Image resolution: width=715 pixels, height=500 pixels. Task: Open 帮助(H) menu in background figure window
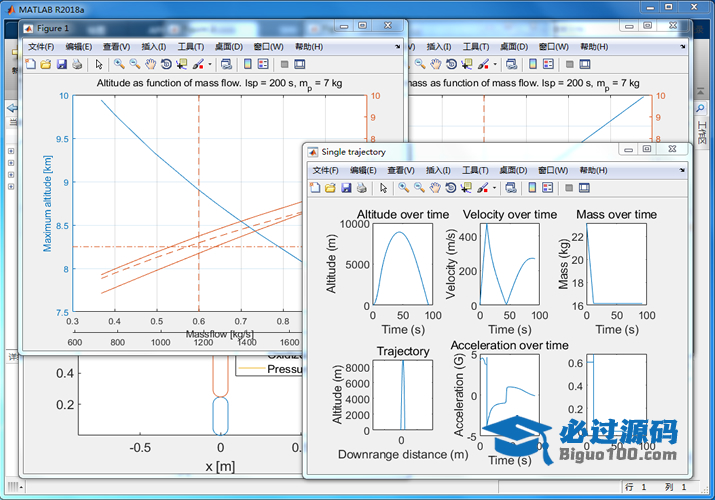pos(594,47)
